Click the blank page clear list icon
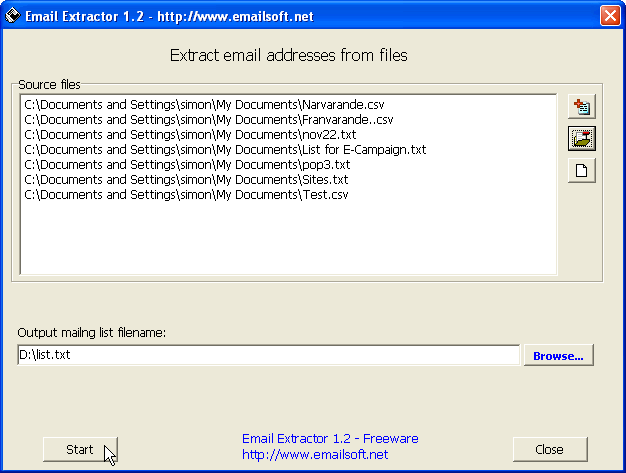The height and width of the screenshot is (473, 626). tap(582, 171)
